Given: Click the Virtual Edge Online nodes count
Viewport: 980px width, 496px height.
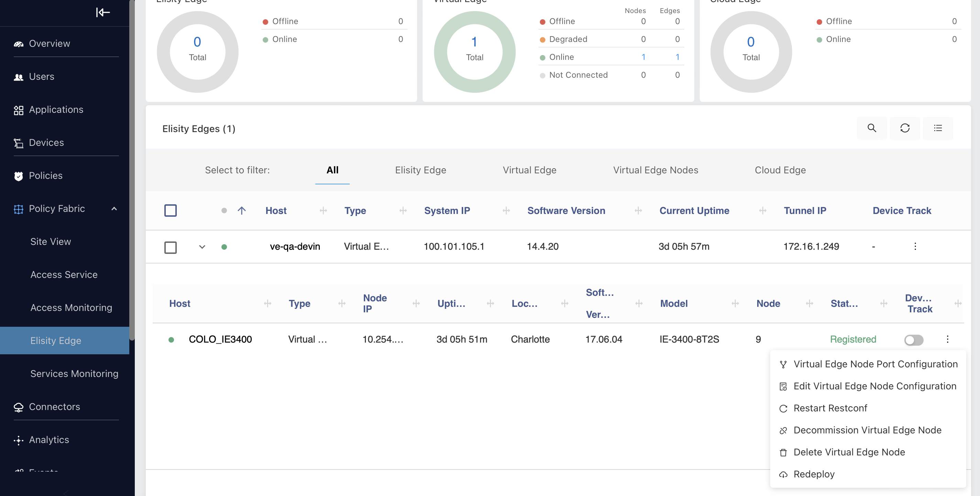Looking at the screenshot, I should [x=643, y=57].
